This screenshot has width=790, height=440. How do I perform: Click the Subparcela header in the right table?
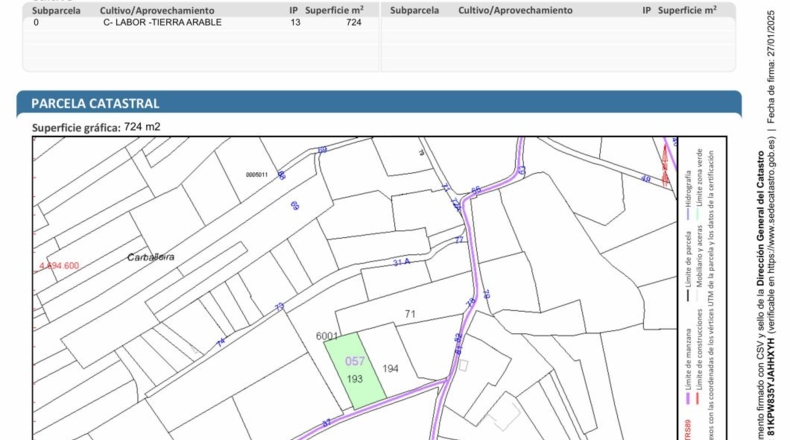click(414, 10)
